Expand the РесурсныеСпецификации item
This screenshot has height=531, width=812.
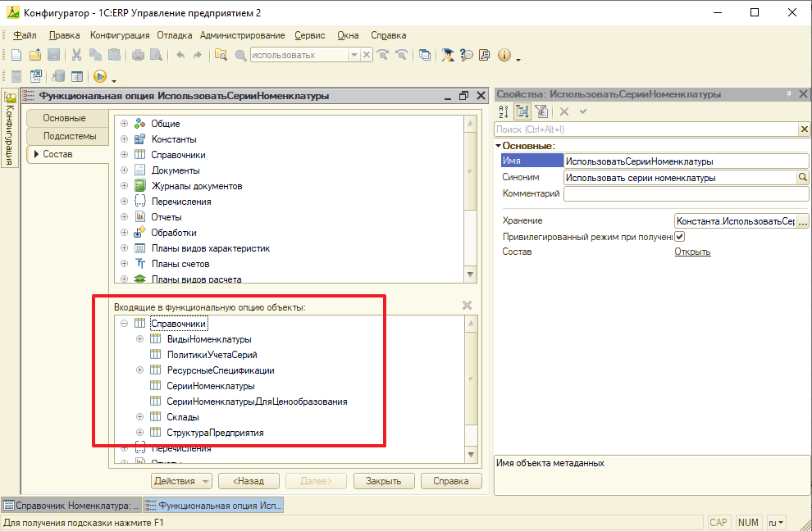139,370
